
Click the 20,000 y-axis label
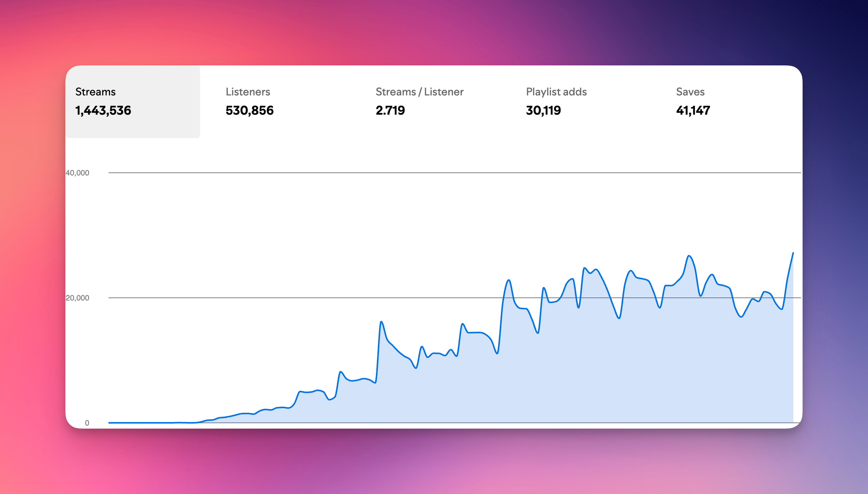click(x=77, y=298)
